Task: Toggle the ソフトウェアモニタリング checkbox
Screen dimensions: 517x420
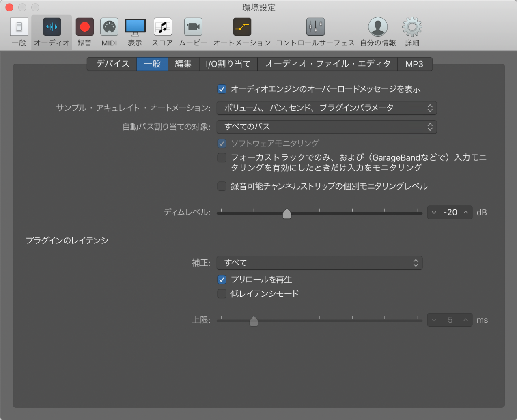Action: click(x=222, y=143)
